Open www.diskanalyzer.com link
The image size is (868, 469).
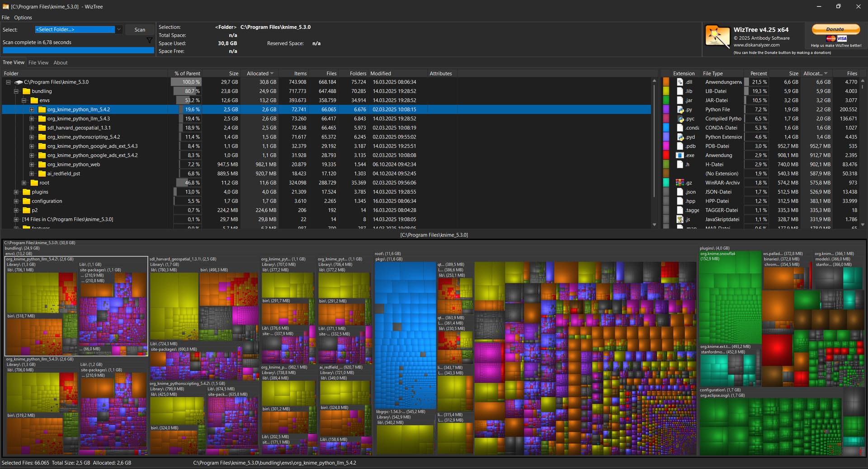pyautogui.click(x=756, y=45)
